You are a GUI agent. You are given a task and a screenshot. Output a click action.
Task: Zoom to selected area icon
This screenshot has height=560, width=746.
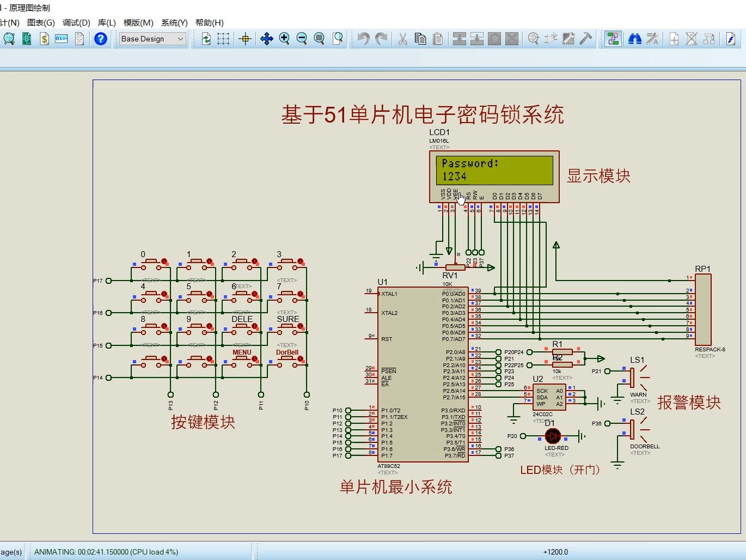click(x=338, y=39)
